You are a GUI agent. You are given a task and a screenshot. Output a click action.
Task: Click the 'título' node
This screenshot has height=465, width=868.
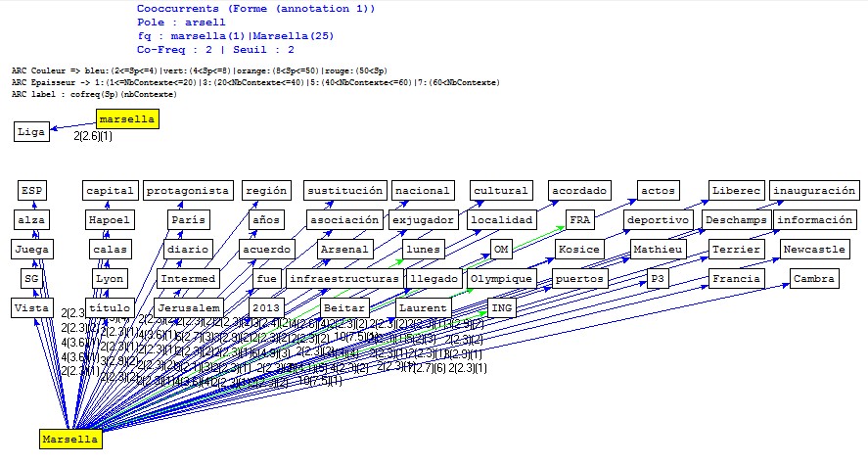110,307
